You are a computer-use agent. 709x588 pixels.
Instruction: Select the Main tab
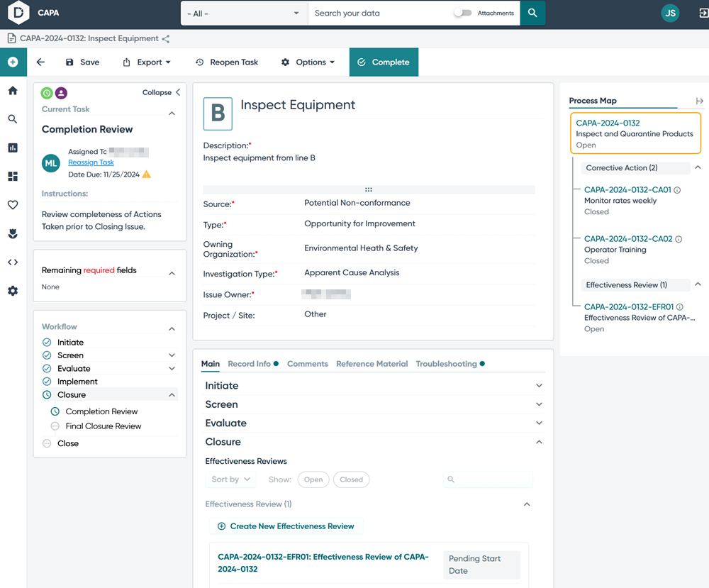tap(211, 364)
